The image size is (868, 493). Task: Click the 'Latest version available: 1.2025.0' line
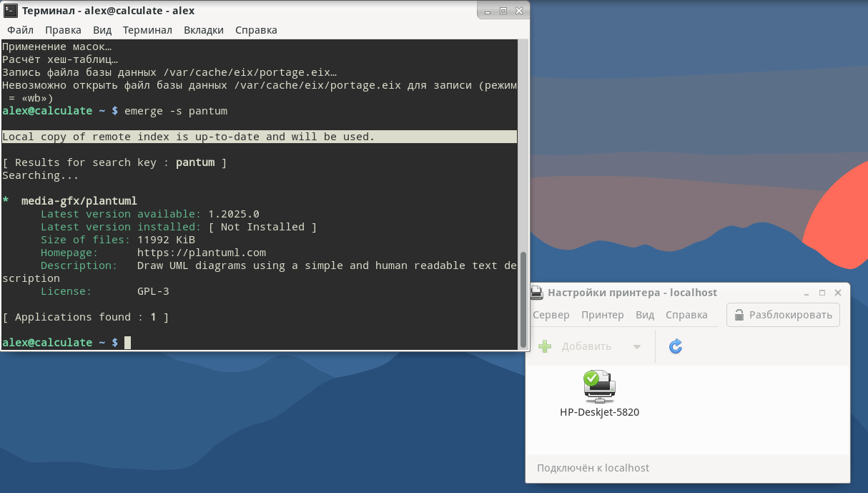point(149,214)
